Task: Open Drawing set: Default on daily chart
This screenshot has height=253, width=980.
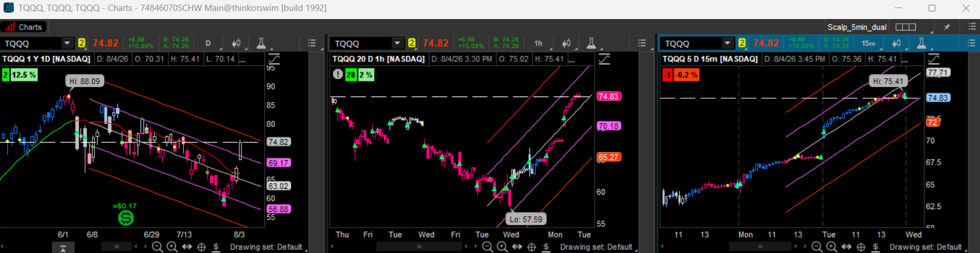Action: click(266, 247)
